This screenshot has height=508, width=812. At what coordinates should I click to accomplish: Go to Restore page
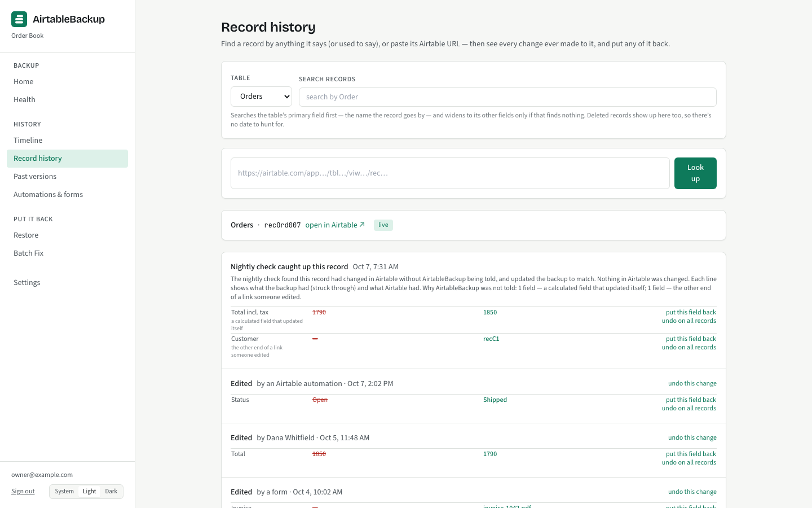[x=67, y=235]
